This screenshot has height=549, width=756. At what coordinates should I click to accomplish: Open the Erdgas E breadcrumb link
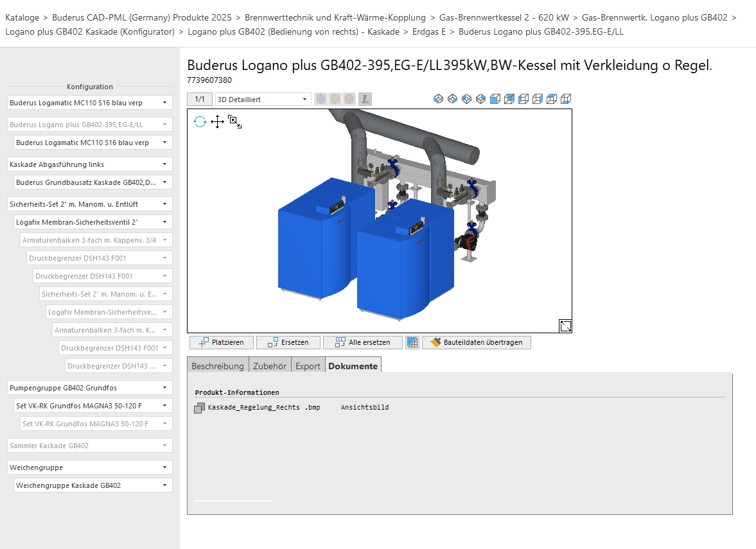point(429,32)
